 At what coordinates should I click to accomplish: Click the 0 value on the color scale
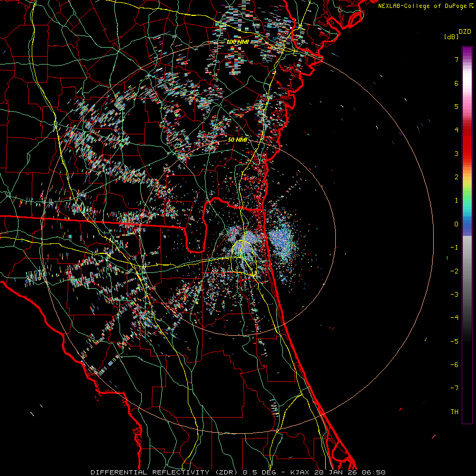tap(456, 224)
